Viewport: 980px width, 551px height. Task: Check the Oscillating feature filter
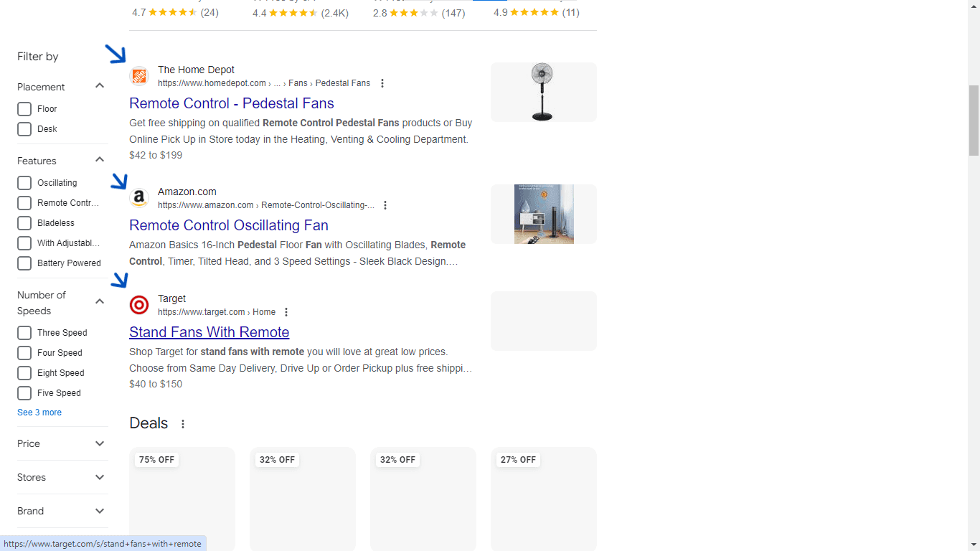click(x=24, y=183)
